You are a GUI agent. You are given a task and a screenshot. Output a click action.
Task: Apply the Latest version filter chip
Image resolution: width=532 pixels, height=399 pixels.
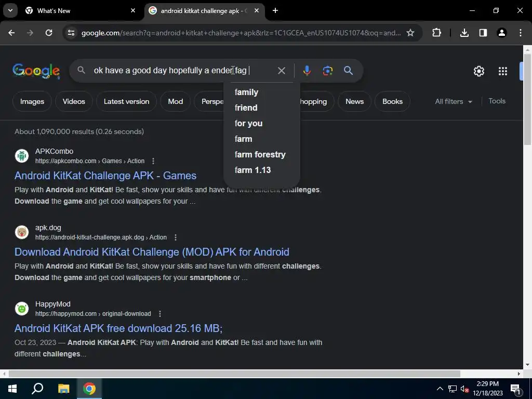point(126,101)
